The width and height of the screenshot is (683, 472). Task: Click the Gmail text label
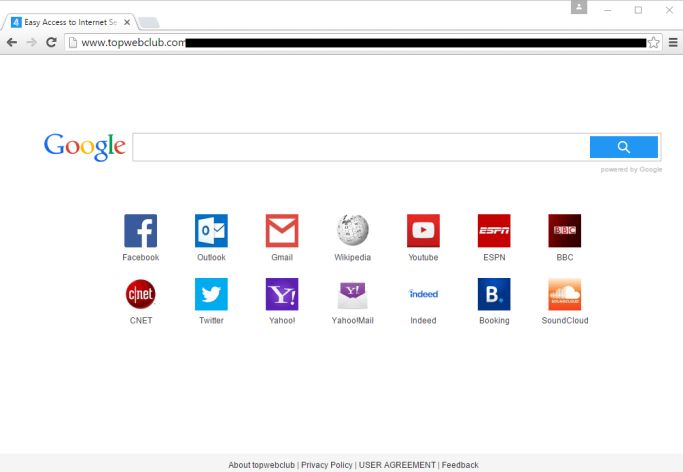click(282, 257)
